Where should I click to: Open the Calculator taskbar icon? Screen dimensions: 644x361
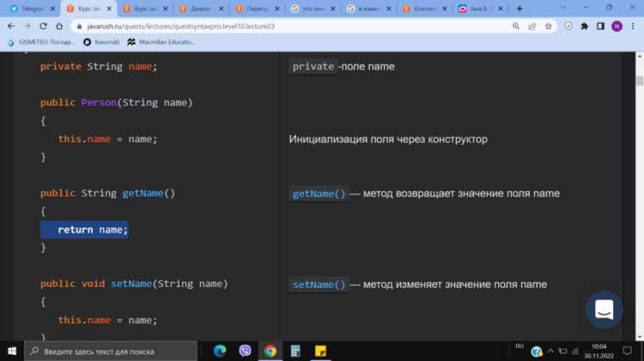295,352
